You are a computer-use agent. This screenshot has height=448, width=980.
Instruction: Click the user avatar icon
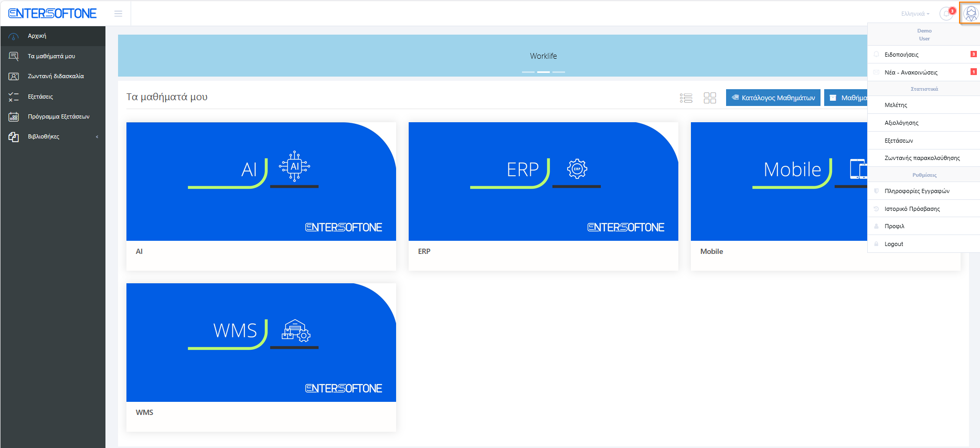pyautogui.click(x=971, y=13)
